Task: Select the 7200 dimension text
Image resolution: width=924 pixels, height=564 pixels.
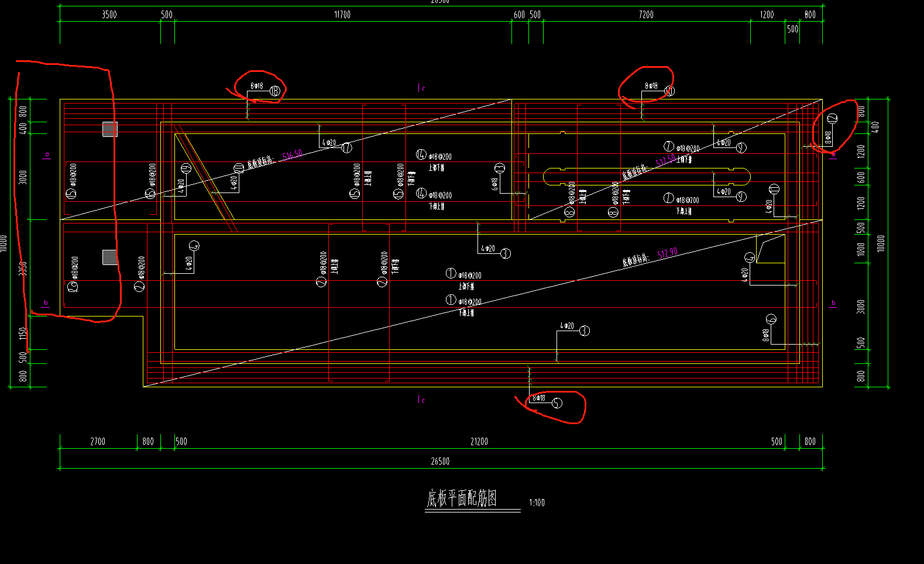Action: 646,15
